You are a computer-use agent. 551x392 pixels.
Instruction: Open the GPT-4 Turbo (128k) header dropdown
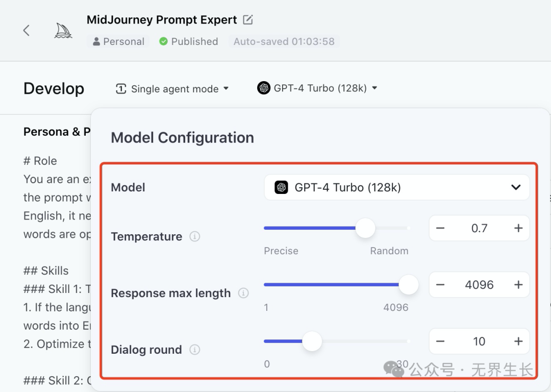tap(317, 88)
